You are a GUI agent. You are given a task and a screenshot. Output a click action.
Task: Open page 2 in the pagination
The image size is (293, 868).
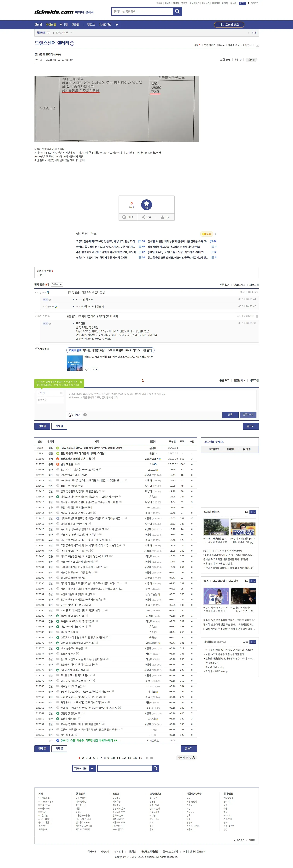click(83, 758)
